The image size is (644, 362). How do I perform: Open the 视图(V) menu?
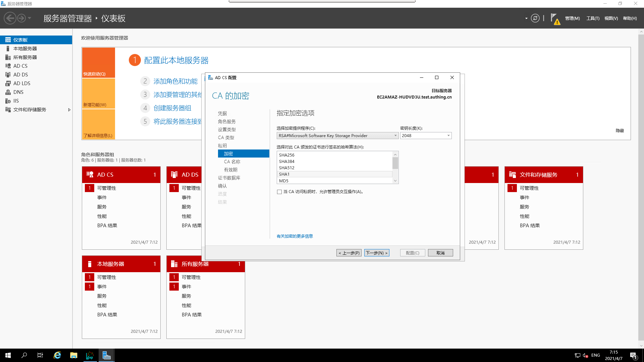(611, 18)
